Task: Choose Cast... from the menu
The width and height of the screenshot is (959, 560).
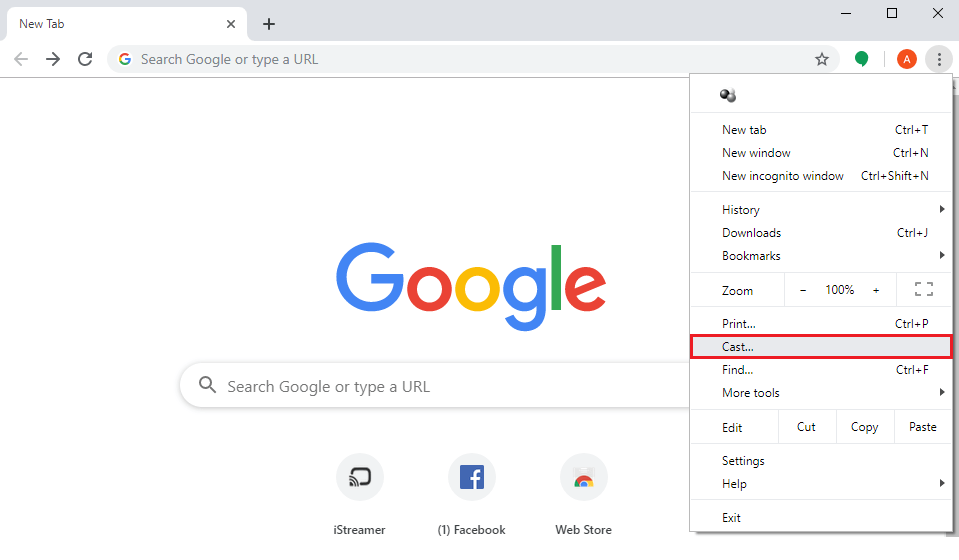Action: tap(821, 347)
